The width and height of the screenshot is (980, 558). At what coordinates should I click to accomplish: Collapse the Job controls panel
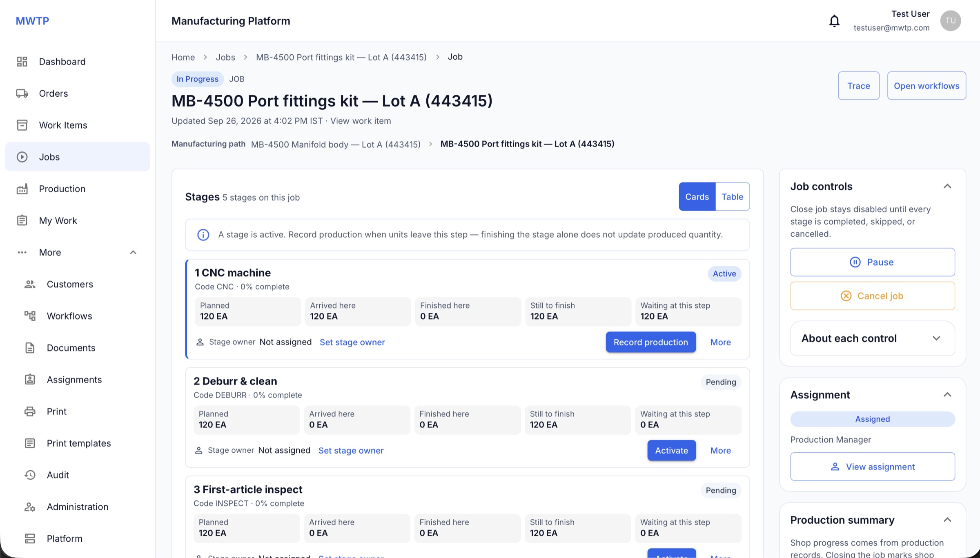[x=947, y=187]
